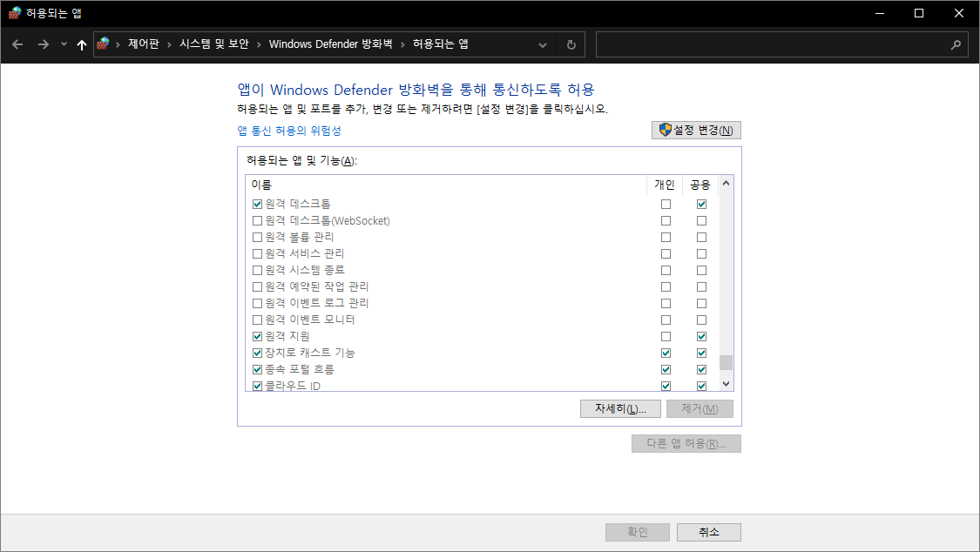Click the 개인 column header

click(x=665, y=185)
